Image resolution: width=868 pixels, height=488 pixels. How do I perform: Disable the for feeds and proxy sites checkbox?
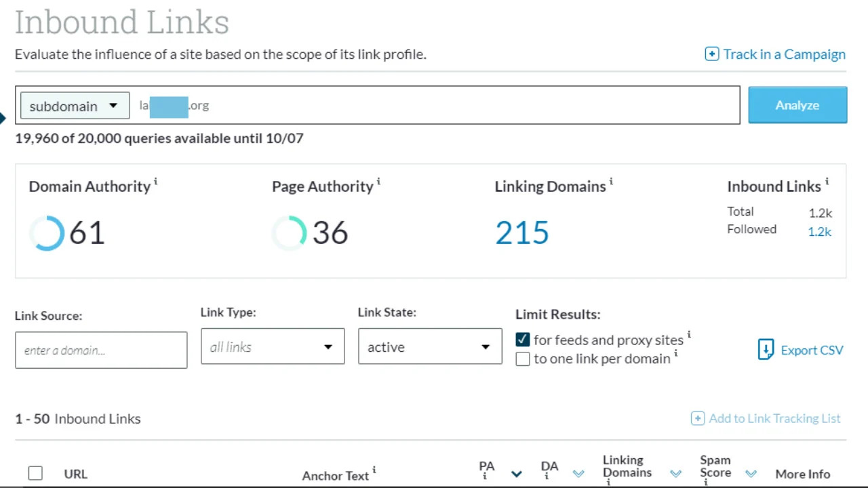[522, 340]
